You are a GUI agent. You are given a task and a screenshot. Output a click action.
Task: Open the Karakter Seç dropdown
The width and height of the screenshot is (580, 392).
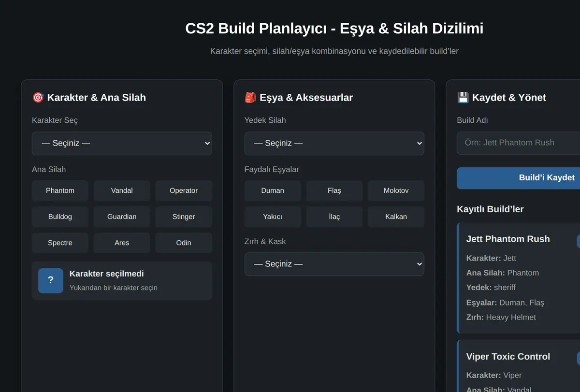(122, 144)
